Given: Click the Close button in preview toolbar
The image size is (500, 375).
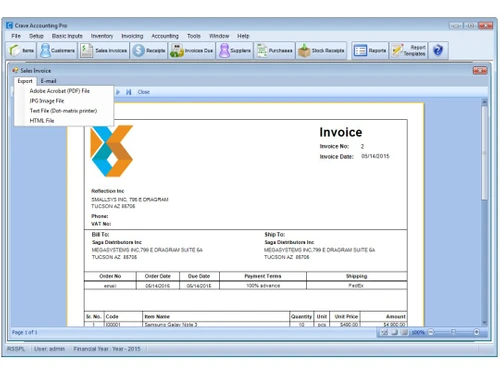Looking at the screenshot, I should pos(144,92).
